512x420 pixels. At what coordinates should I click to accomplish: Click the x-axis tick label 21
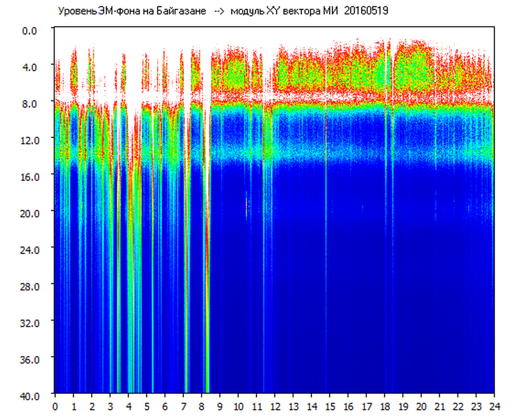(x=440, y=406)
